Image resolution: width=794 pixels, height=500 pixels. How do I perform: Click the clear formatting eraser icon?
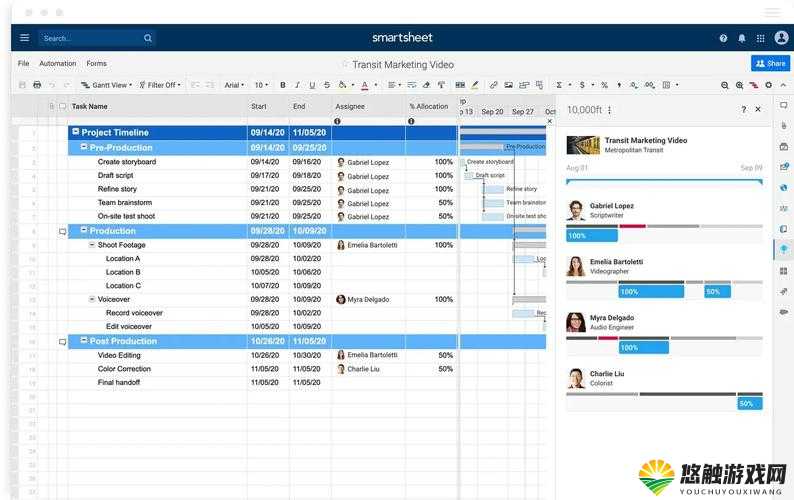click(x=426, y=85)
